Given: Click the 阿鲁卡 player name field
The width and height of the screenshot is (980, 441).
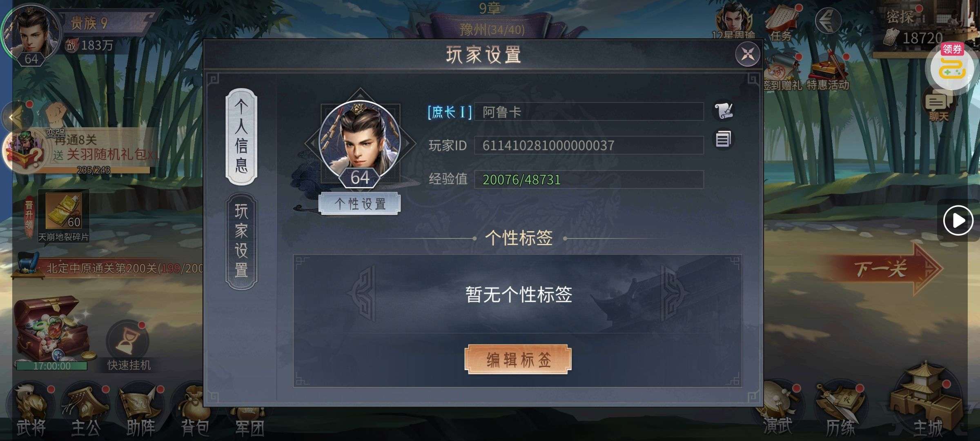Looking at the screenshot, I should pyautogui.click(x=589, y=111).
